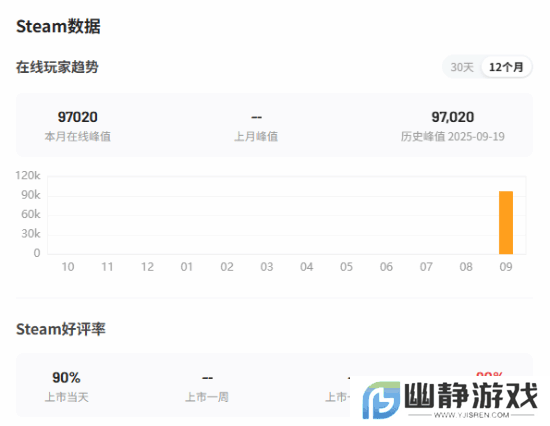Click the 120k y-axis label
The image size is (550, 426).
[28, 175]
